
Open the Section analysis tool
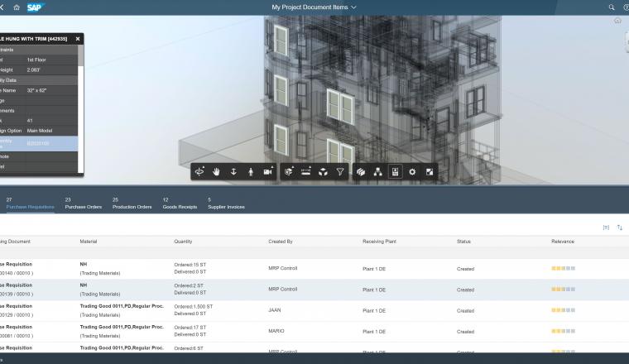(289, 172)
